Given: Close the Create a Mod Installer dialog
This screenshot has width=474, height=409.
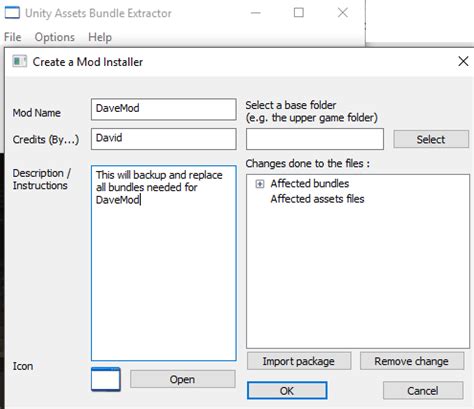Looking at the screenshot, I should (x=463, y=61).
